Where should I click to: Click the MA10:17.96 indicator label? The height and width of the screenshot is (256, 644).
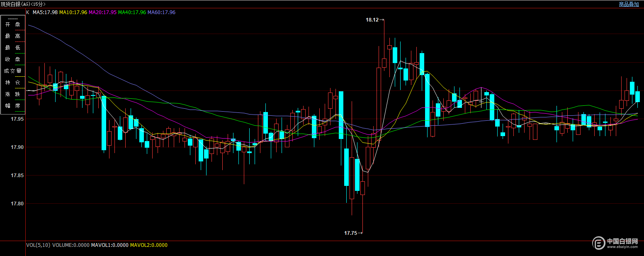coord(73,12)
